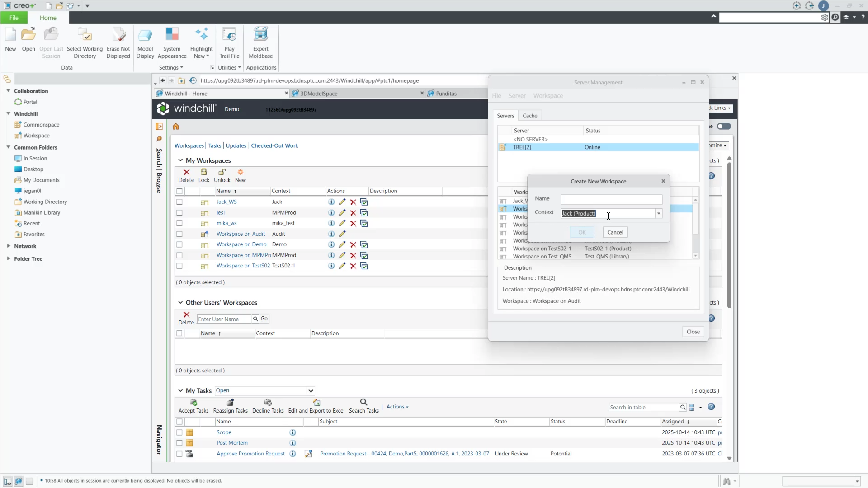Open Approve Promotion Request task link
The width and height of the screenshot is (868, 488).
pos(250,454)
